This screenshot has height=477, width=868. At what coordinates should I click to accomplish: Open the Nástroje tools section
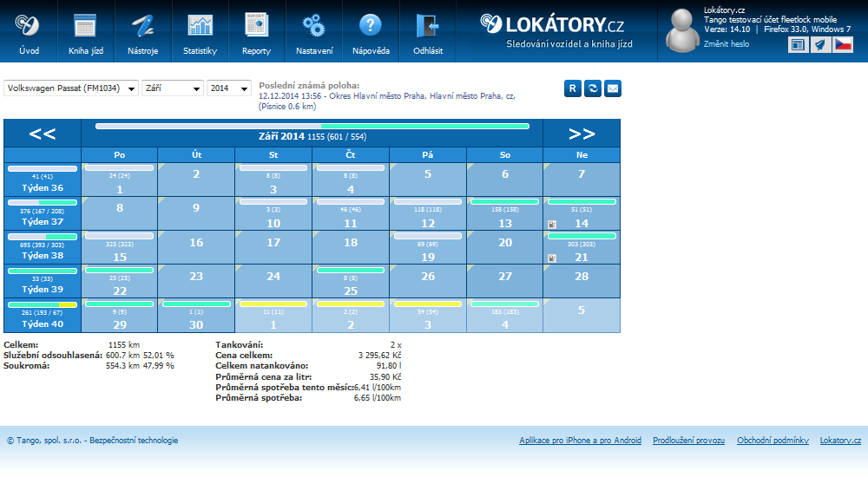pos(142,32)
